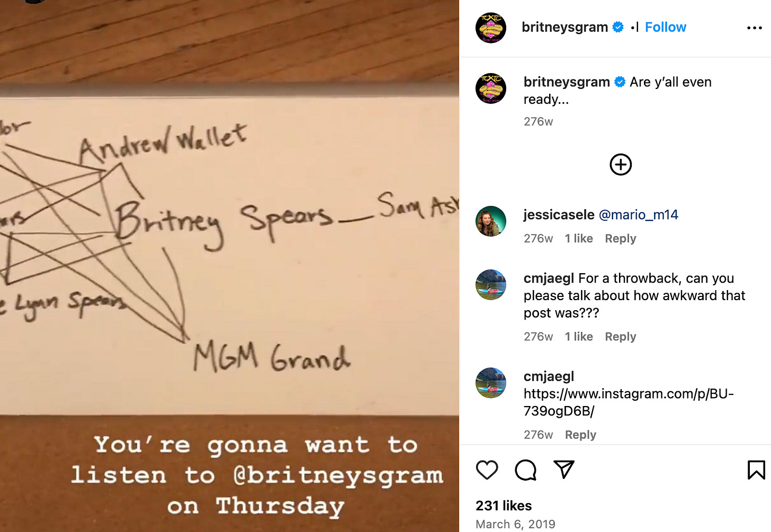Open cmjaegl avatar on throwback comment
The image size is (771, 532).
[491, 285]
